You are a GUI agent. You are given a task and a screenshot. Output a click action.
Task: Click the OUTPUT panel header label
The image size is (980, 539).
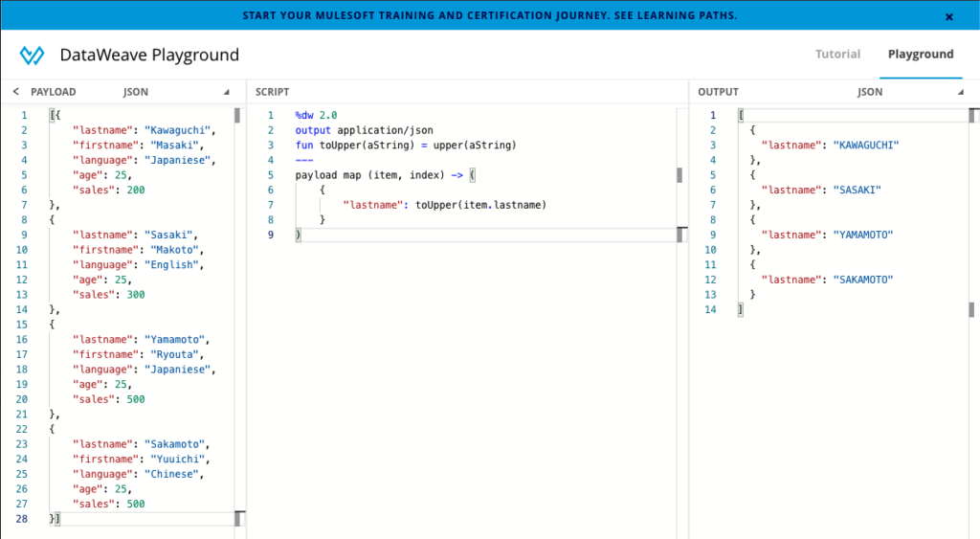pyautogui.click(x=718, y=92)
